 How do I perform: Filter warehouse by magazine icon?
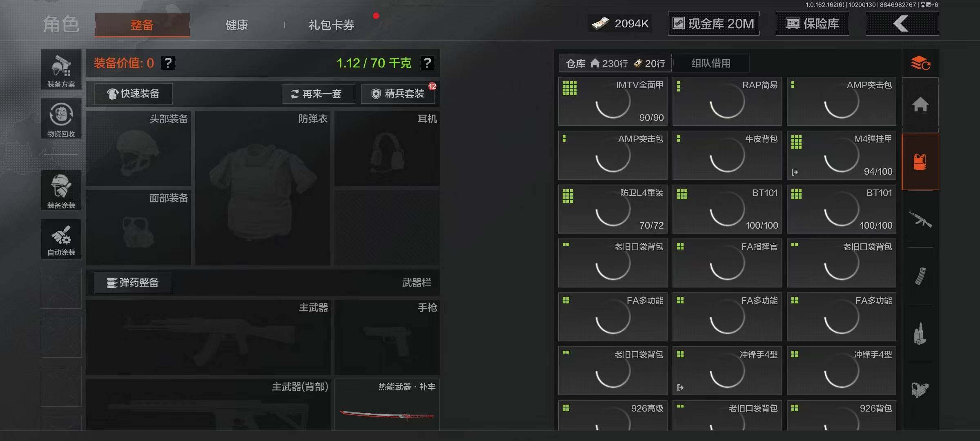pyautogui.click(x=920, y=276)
